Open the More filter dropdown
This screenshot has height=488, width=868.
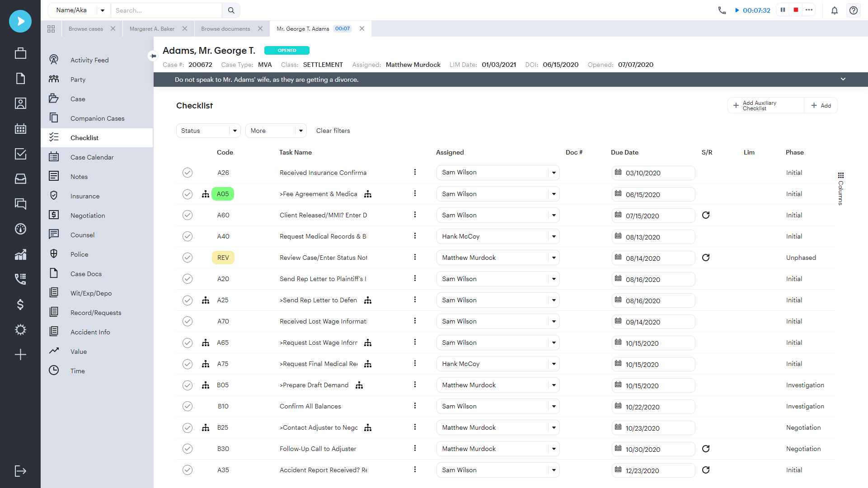pos(276,130)
